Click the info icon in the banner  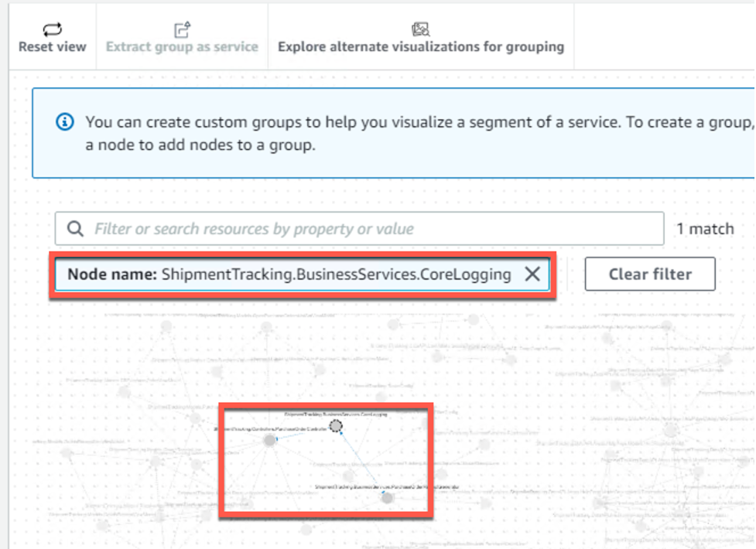(65, 121)
